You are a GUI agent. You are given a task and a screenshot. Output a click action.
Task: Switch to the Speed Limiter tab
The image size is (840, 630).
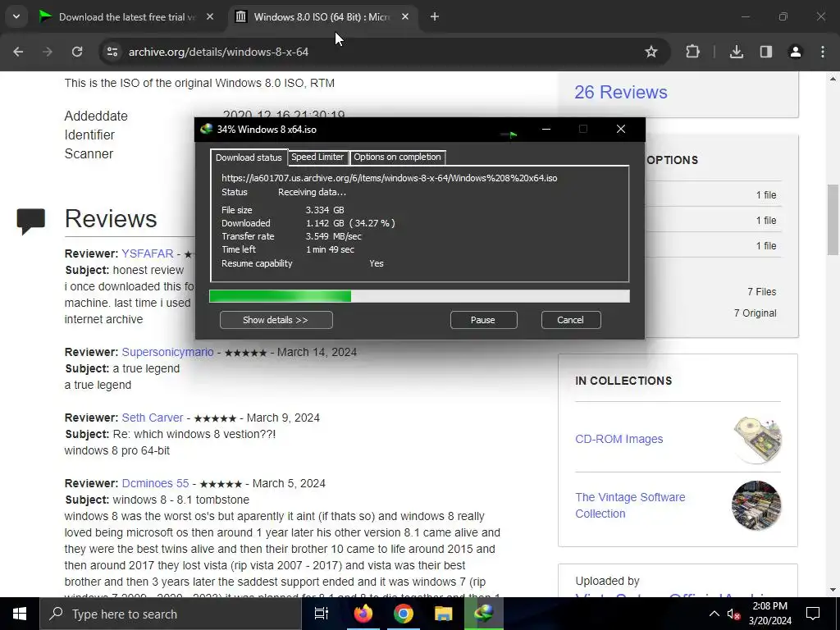[x=317, y=157]
